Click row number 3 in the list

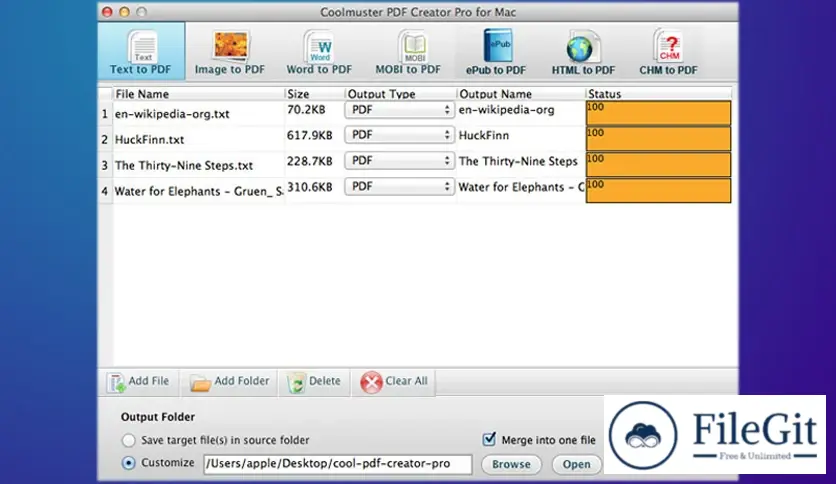pyautogui.click(x=104, y=165)
